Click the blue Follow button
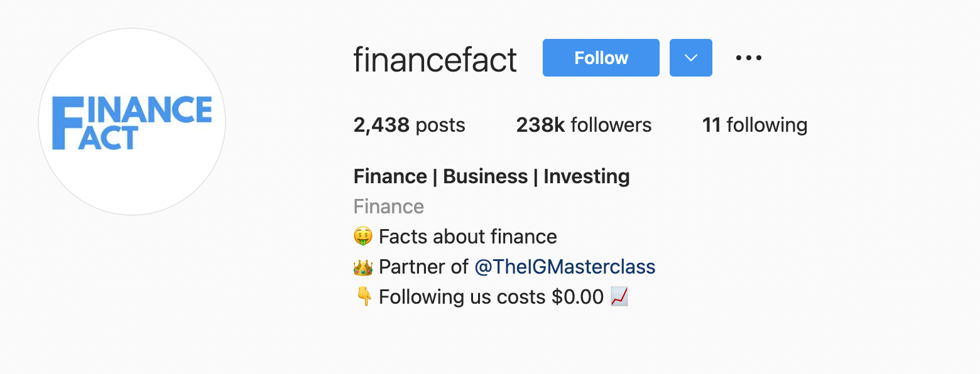980x374 pixels. pos(601,58)
